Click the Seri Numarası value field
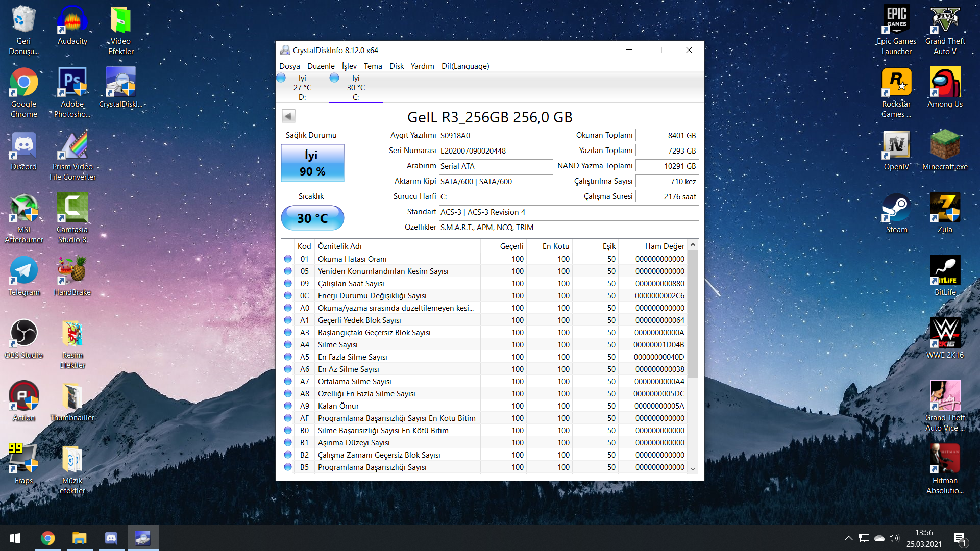The height and width of the screenshot is (551, 980). click(495, 151)
